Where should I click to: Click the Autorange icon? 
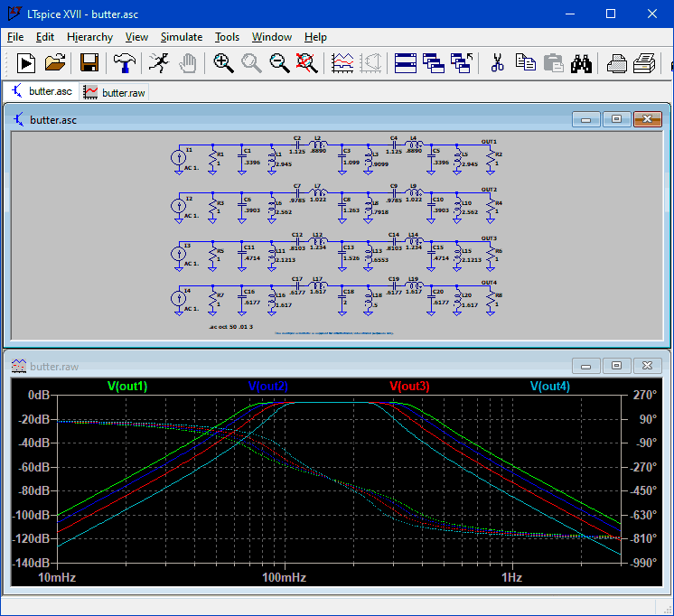pyautogui.click(x=370, y=63)
